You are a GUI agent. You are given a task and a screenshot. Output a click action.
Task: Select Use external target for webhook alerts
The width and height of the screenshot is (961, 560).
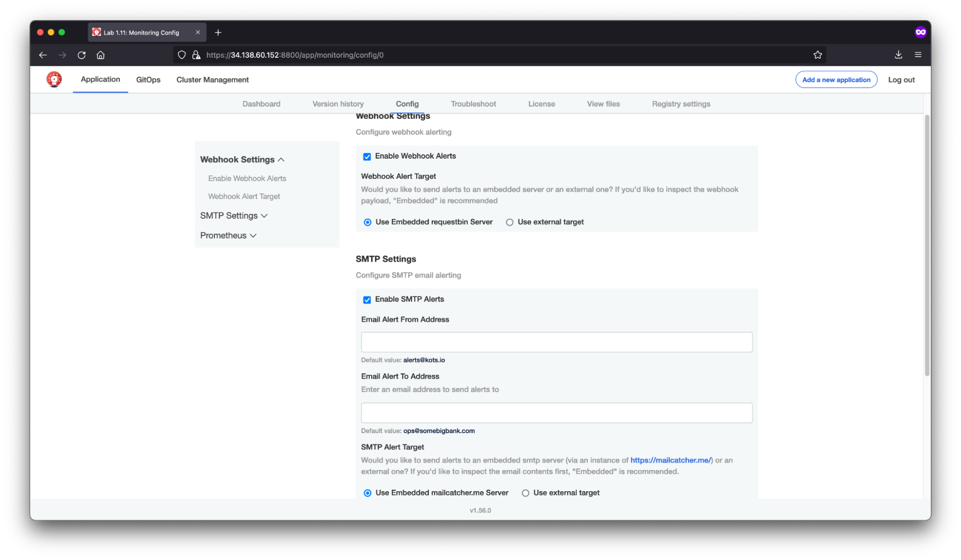(x=509, y=222)
